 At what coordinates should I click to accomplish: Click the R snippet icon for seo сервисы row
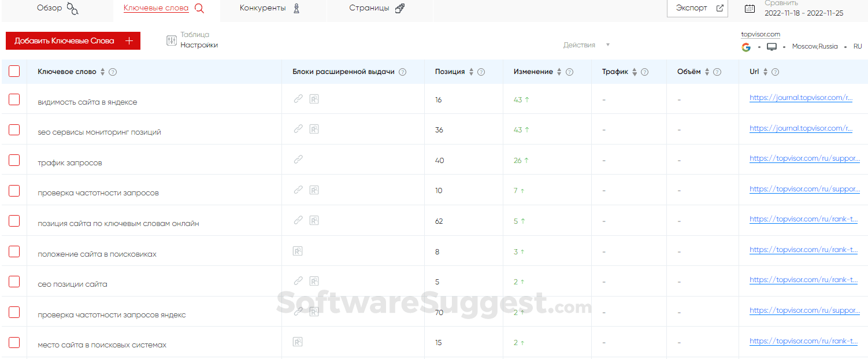(x=314, y=129)
